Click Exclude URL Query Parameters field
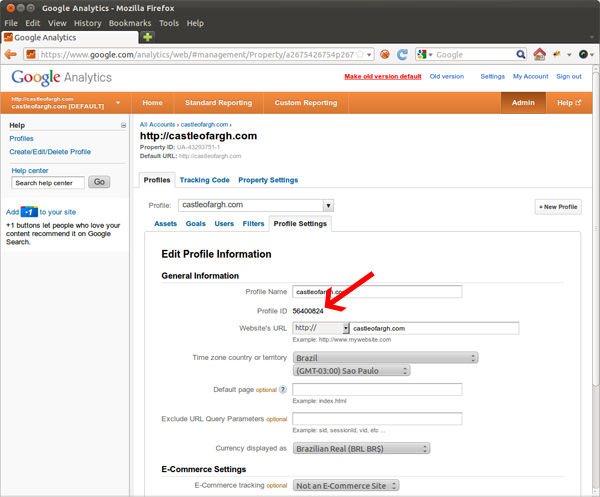 (377, 419)
